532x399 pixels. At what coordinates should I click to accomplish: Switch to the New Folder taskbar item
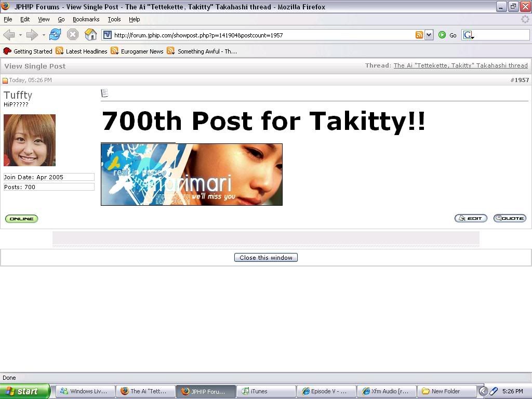[x=446, y=391]
